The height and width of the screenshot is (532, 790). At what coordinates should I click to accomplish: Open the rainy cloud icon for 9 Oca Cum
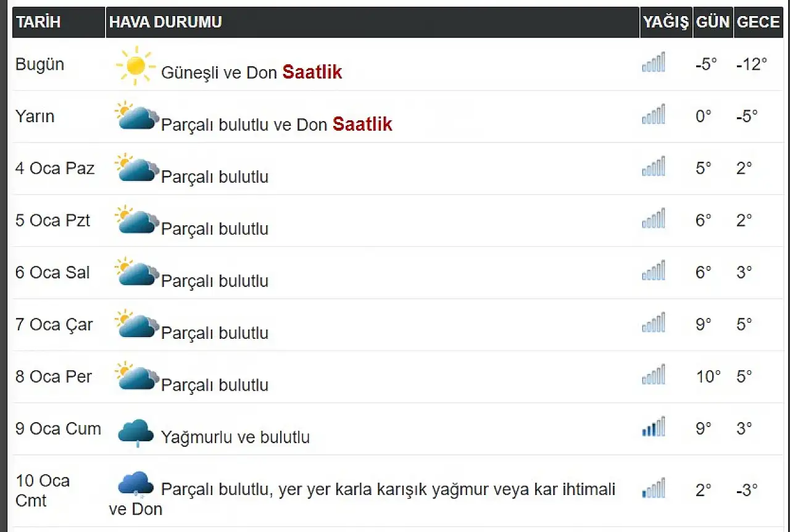(135, 429)
